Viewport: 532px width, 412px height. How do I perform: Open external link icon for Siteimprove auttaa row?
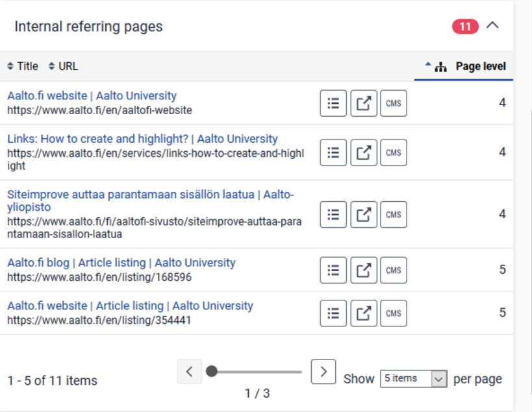point(364,214)
